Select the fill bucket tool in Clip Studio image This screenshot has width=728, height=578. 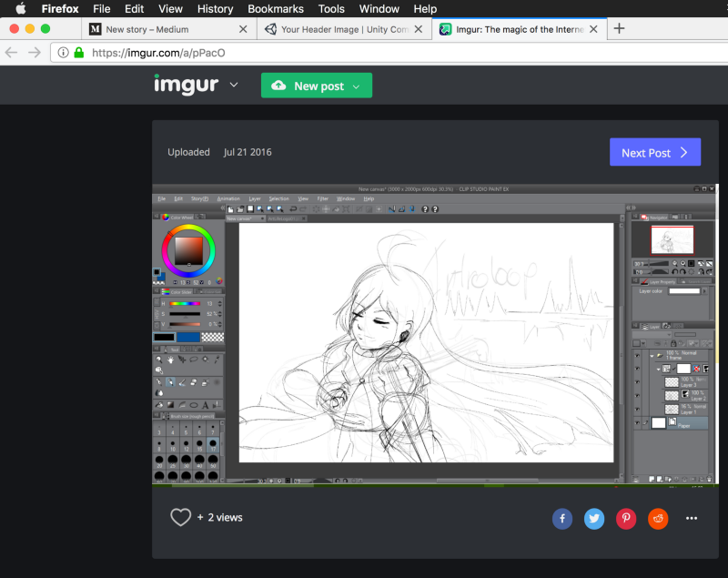coord(159,405)
